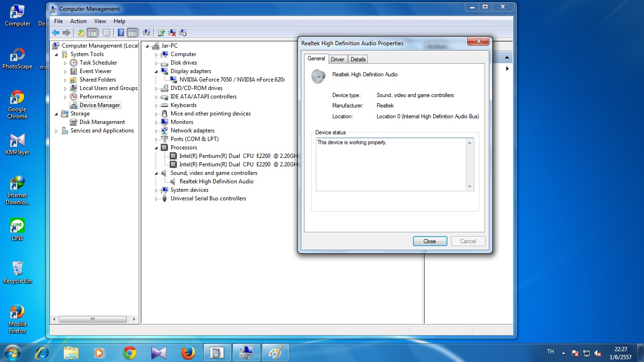Launch Windows Media Player from the taskbar
The width and height of the screenshot is (644, 362).
100,352
